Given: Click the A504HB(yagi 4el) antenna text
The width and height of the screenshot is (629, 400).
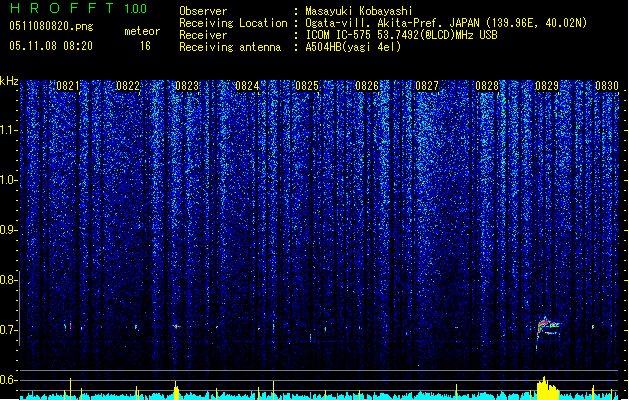Looking at the screenshot, I should point(353,47).
